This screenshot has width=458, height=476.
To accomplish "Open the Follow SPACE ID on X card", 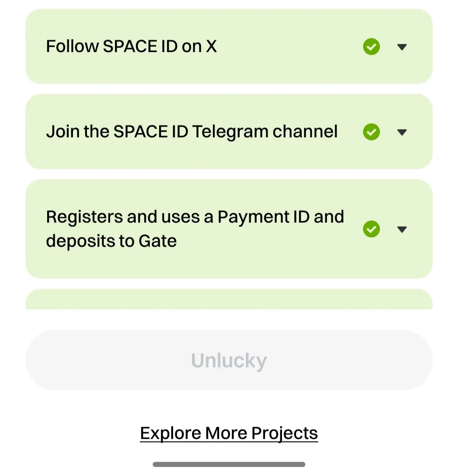I will 229,46.
